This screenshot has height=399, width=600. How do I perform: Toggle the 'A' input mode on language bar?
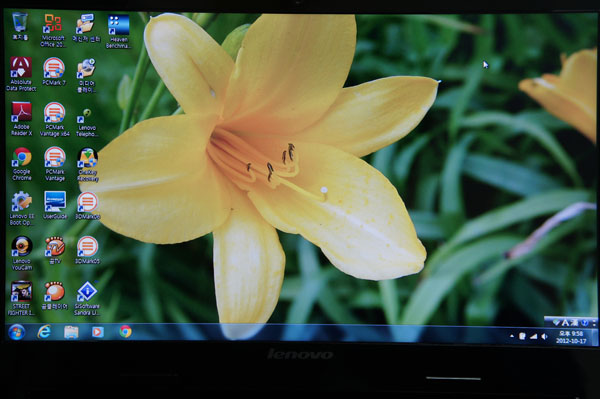(565, 322)
